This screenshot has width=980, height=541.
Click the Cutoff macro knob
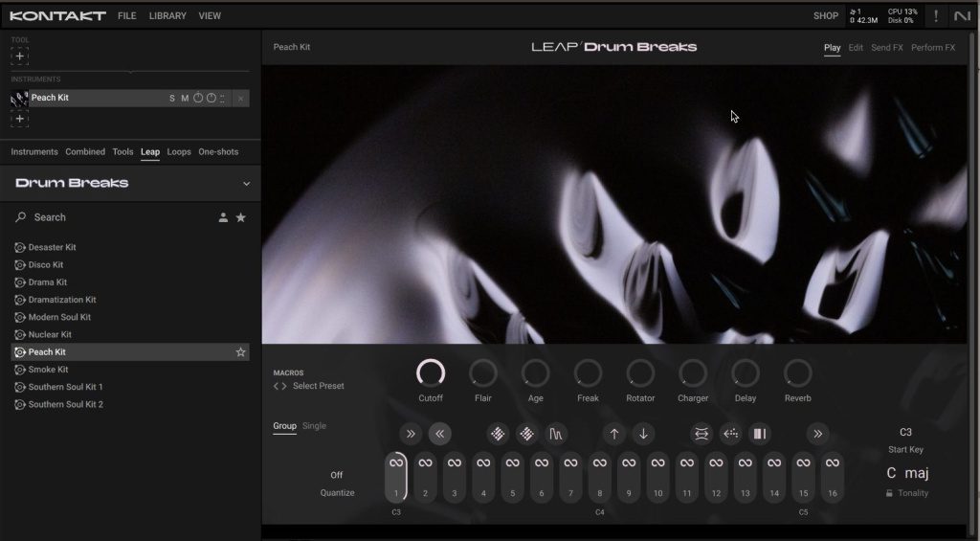coord(431,373)
